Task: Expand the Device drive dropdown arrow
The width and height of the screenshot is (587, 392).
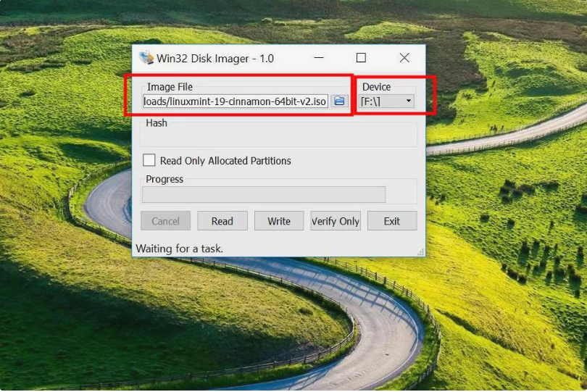Action: [x=409, y=101]
